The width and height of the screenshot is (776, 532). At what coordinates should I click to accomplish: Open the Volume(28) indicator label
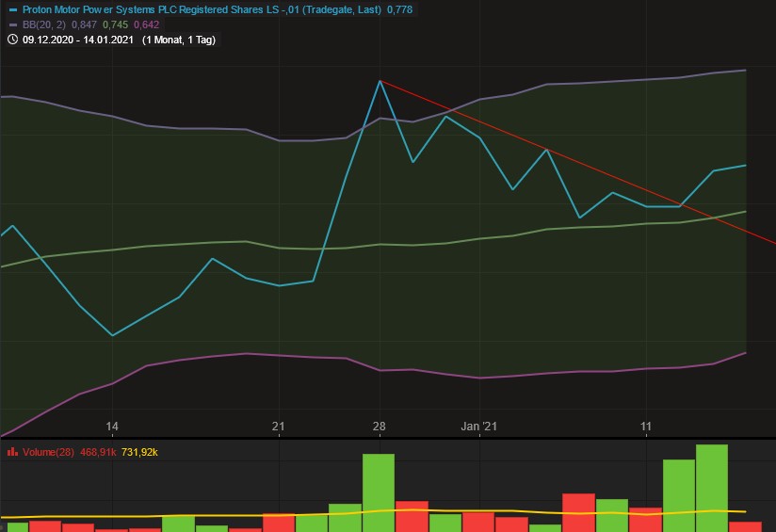tap(42, 452)
